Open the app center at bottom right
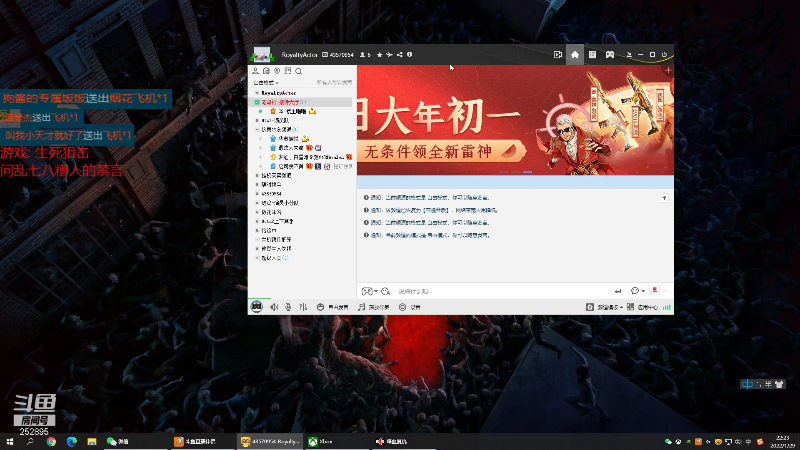Viewport: 800px width, 450px height. [x=642, y=307]
